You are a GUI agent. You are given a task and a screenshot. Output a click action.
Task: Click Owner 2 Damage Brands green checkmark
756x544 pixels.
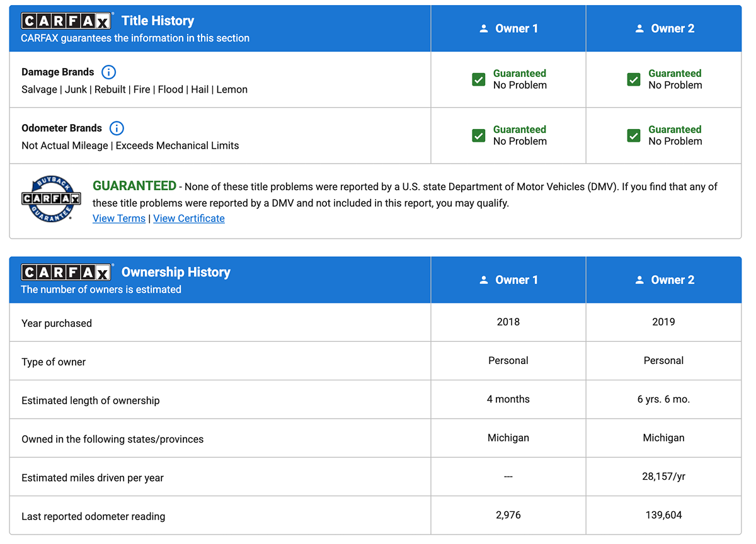(634, 79)
